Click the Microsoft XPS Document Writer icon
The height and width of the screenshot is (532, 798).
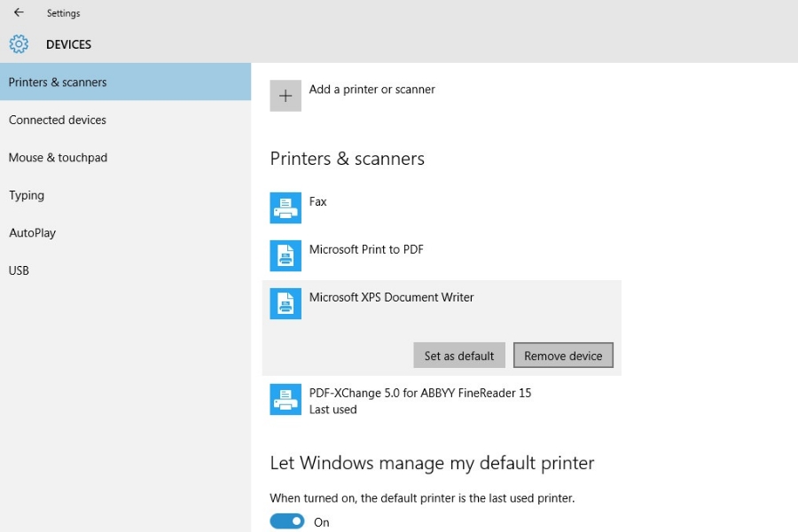click(286, 304)
